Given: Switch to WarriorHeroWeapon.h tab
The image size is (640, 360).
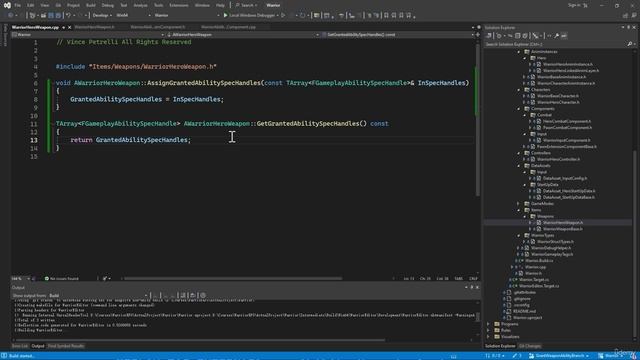Looking at the screenshot, I should pyautogui.click(x=95, y=27).
